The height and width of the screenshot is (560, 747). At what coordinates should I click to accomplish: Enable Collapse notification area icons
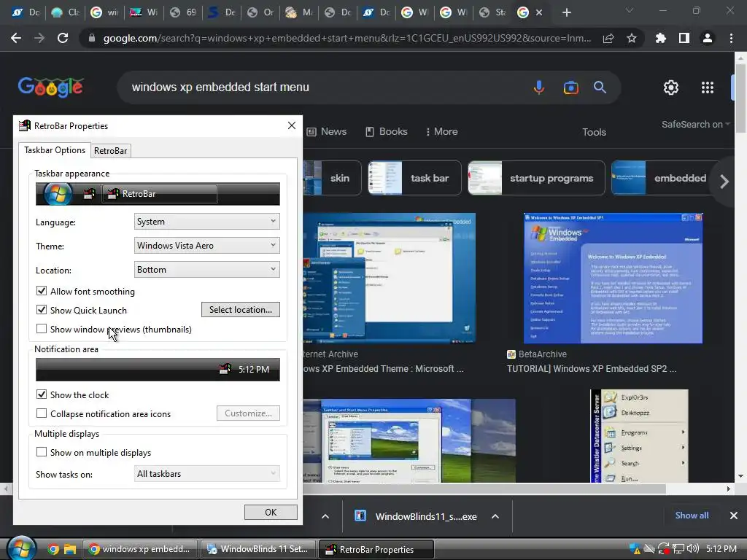click(42, 413)
